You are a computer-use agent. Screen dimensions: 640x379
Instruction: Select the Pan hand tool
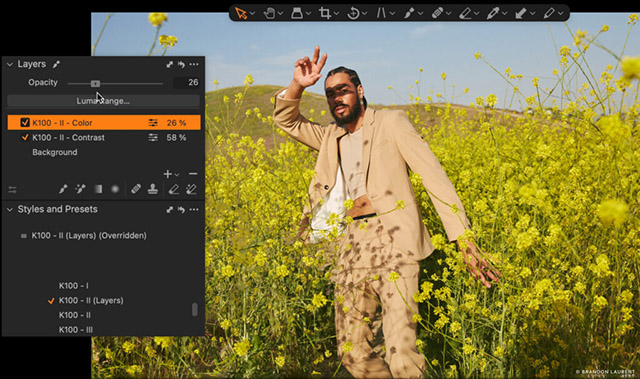[269, 13]
